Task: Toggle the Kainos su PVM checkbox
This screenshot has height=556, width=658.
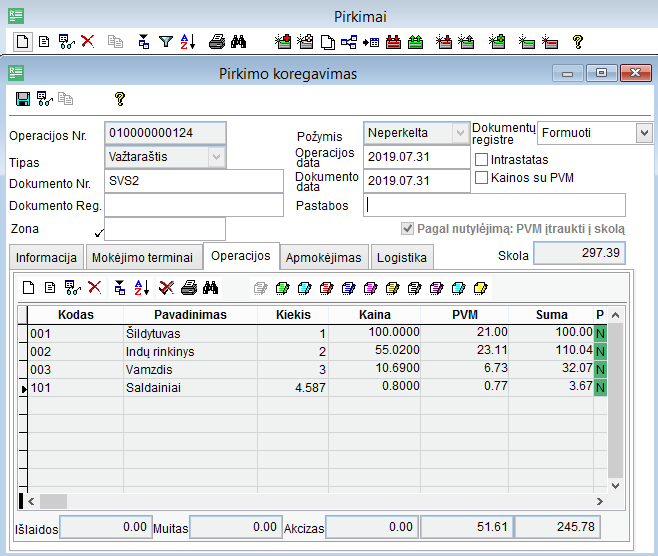Action: pos(482,177)
